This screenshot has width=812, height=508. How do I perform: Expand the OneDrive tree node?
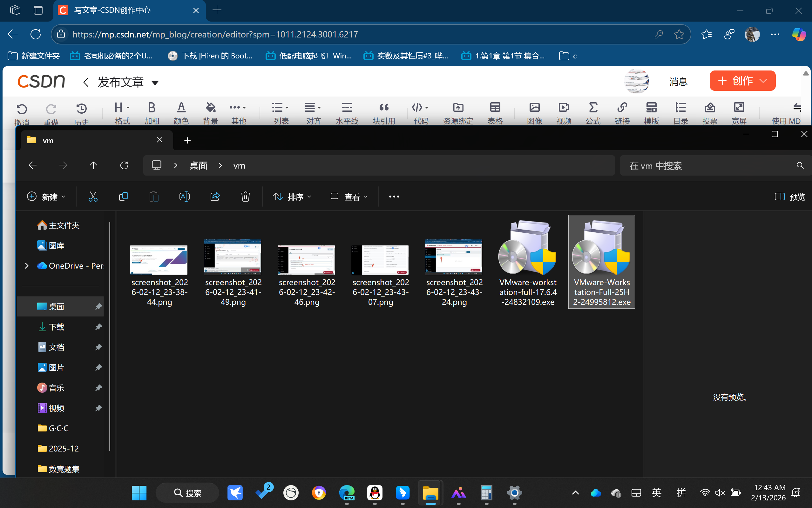coord(27,266)
